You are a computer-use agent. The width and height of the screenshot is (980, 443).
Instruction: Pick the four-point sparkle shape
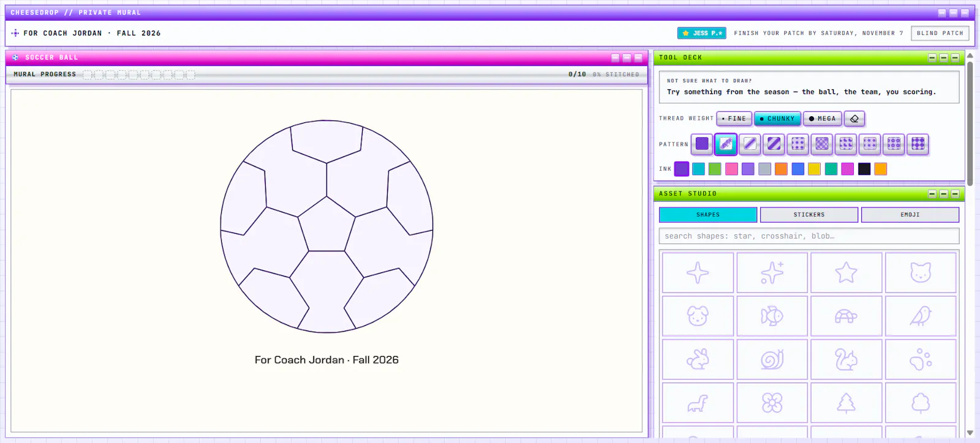[698, 273]
